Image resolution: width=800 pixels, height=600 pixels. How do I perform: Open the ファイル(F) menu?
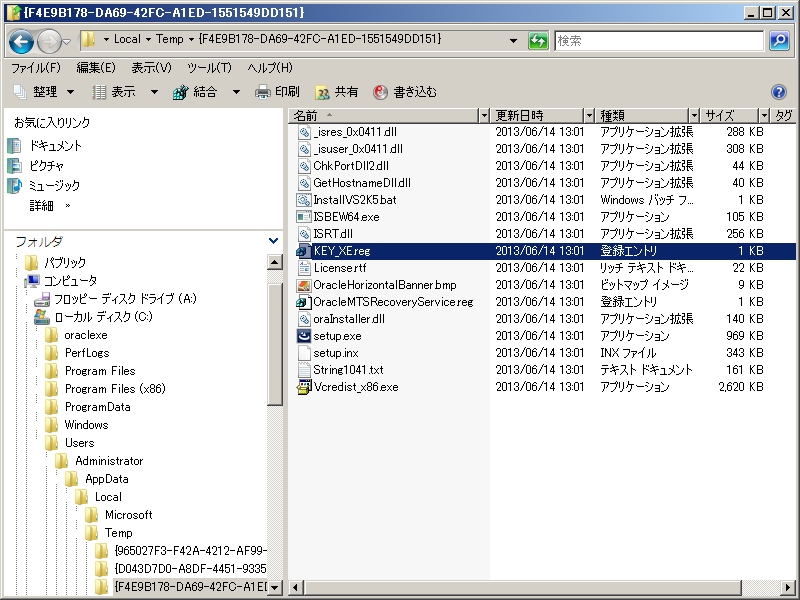[x=35, y=68]
